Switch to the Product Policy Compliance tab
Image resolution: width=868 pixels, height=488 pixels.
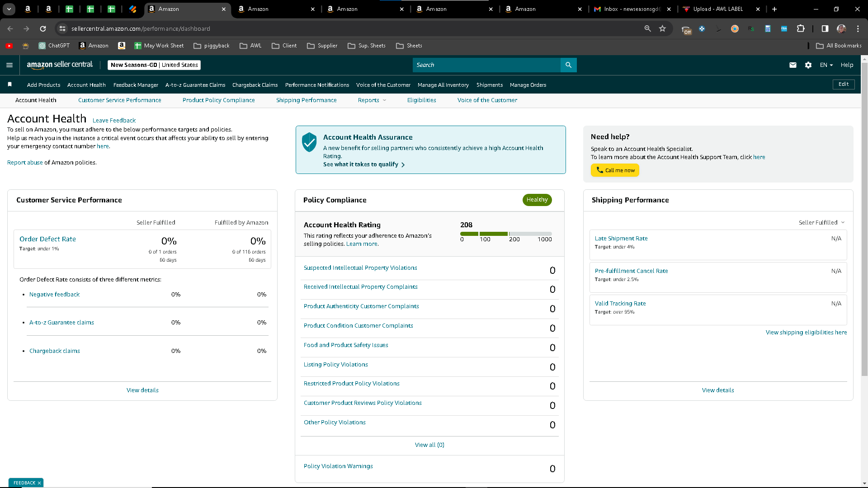pos(218,100)
